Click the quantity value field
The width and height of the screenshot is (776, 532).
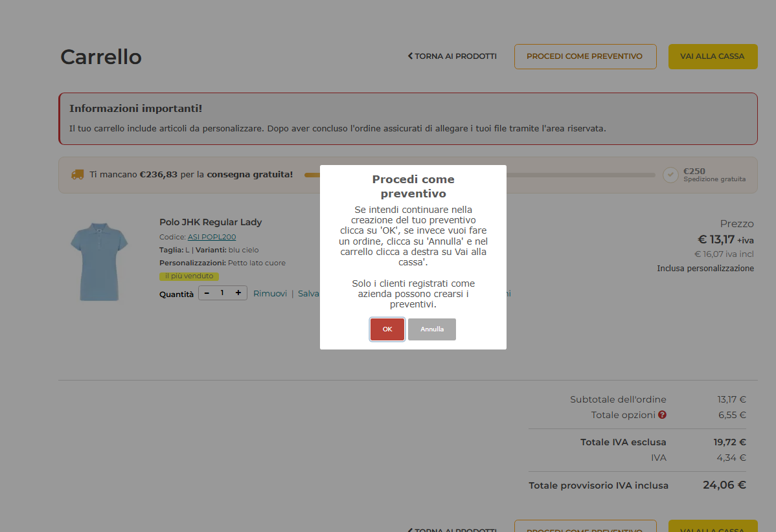pyautogui.click(x=222, y=293)
